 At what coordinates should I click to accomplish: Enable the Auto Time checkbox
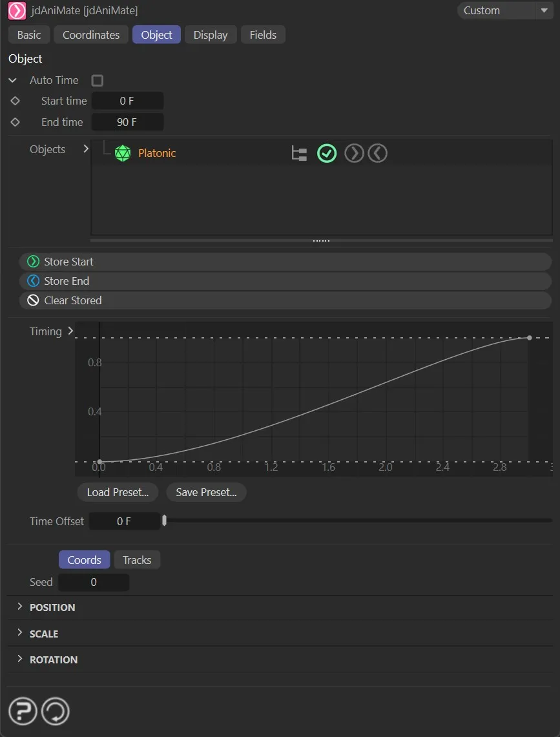[x=98, y=81]
